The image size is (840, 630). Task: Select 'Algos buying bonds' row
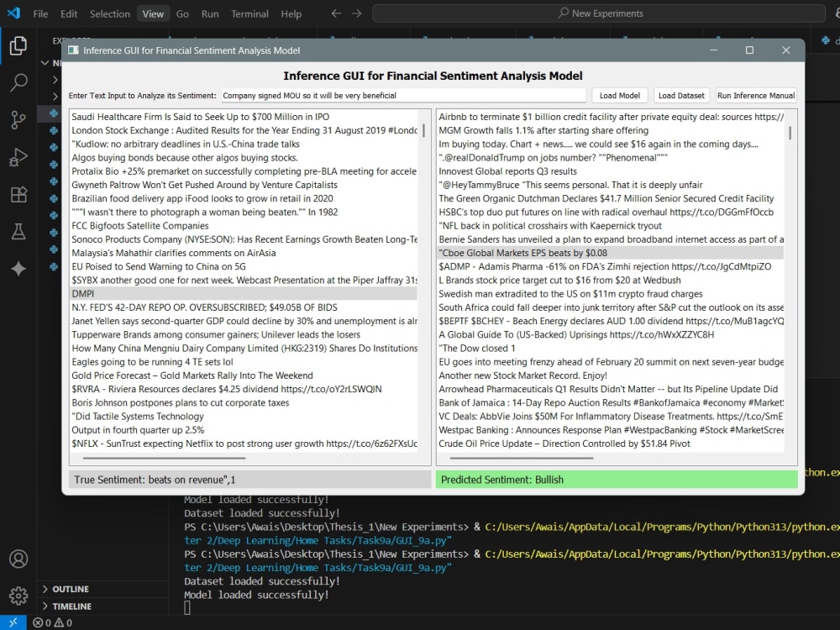[x=244, y=158]
